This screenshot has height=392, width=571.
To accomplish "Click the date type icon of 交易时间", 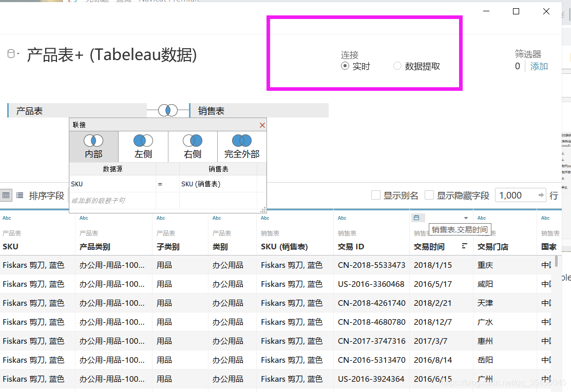I will pos(416,218).
